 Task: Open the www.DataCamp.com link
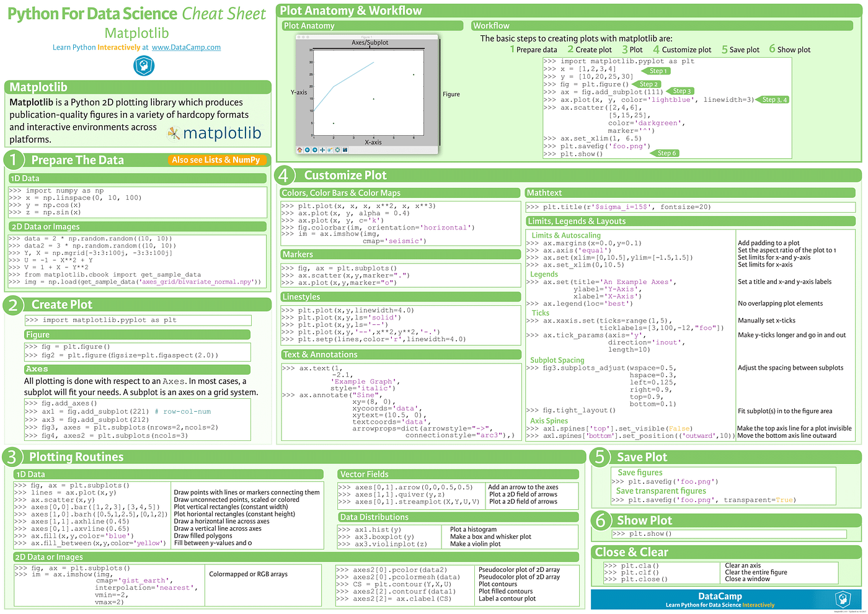(x=186, y=47)
